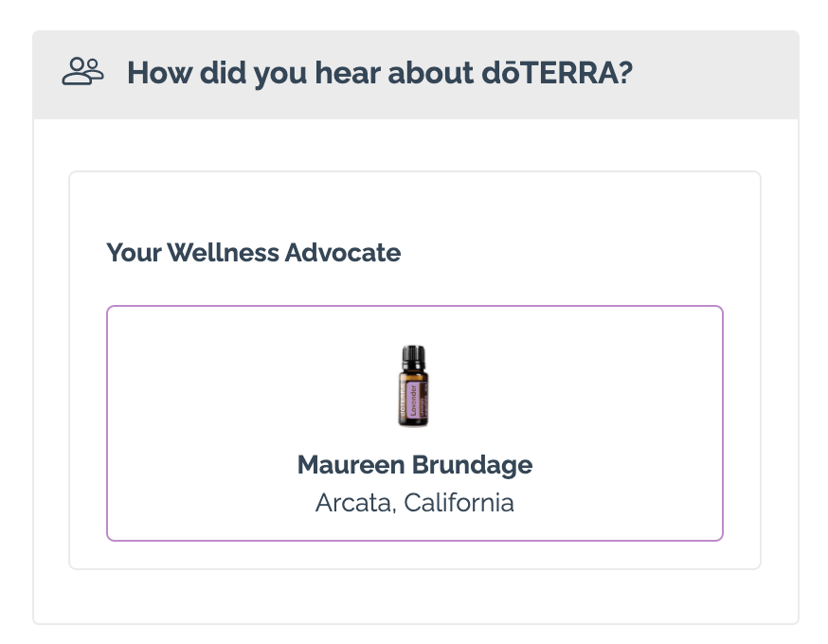Click the word Arcata on the card
The image size is (828, 644).
[354, 503]
